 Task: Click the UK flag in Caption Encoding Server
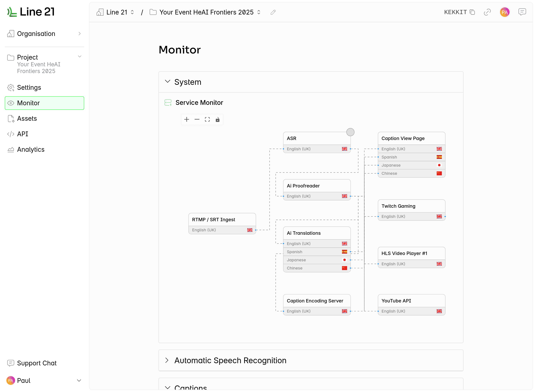tap(344, 311)
